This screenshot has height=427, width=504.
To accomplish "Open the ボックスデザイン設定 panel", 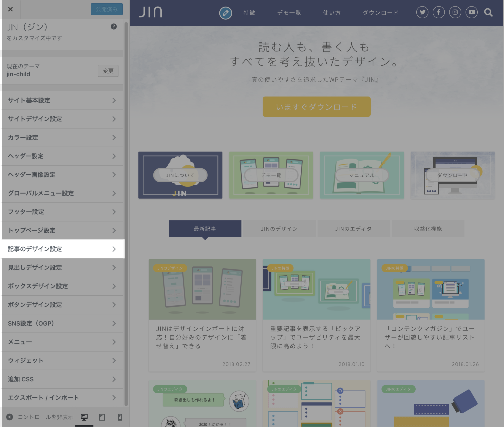I will (62, 286).
